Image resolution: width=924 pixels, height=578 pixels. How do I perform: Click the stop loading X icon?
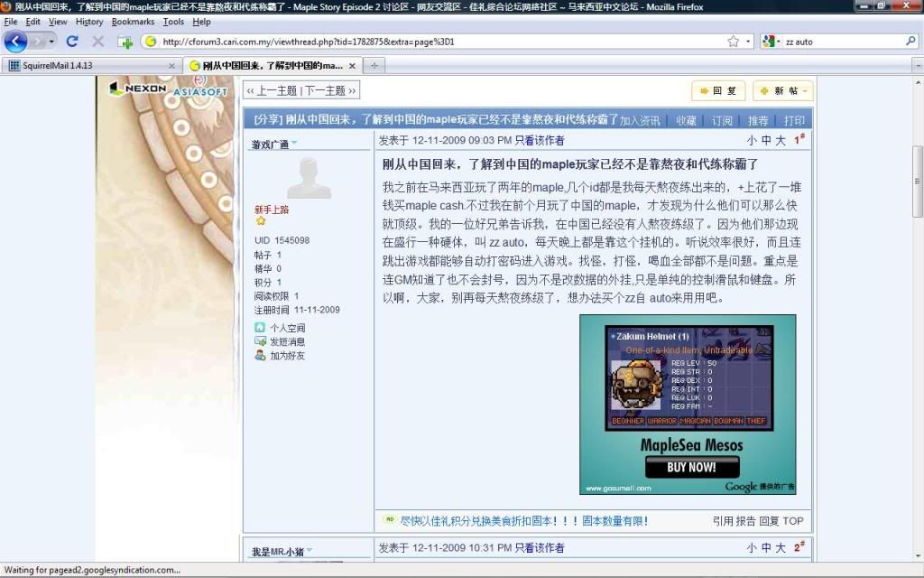[x=97, y=42]
